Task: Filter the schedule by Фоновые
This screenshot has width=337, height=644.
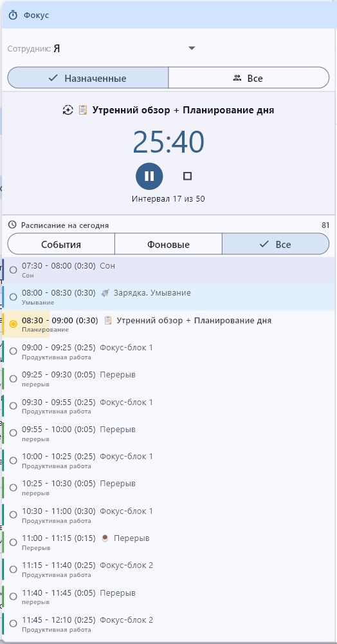Action: pyautogui.click(x=168, y=244)
